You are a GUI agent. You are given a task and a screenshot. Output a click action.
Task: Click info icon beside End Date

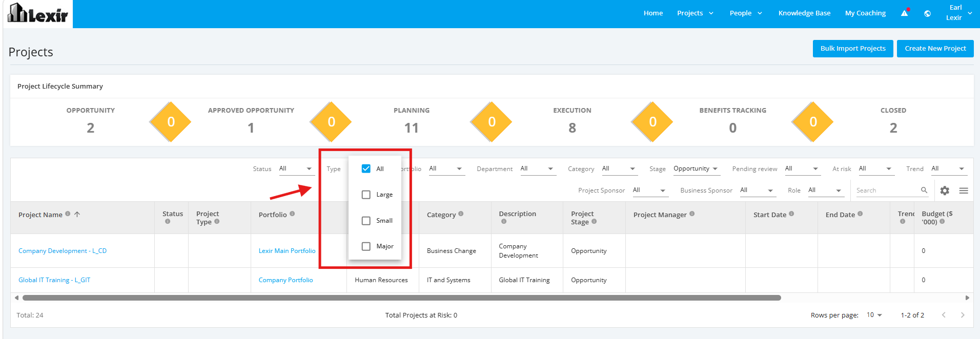tap(860, 214)
